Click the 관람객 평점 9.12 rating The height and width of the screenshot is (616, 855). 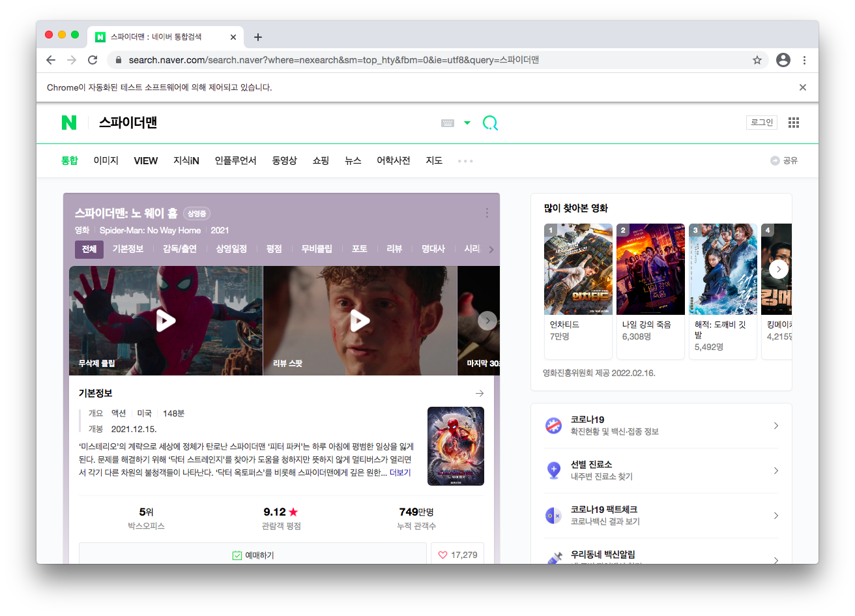click(x=281, y=518)
